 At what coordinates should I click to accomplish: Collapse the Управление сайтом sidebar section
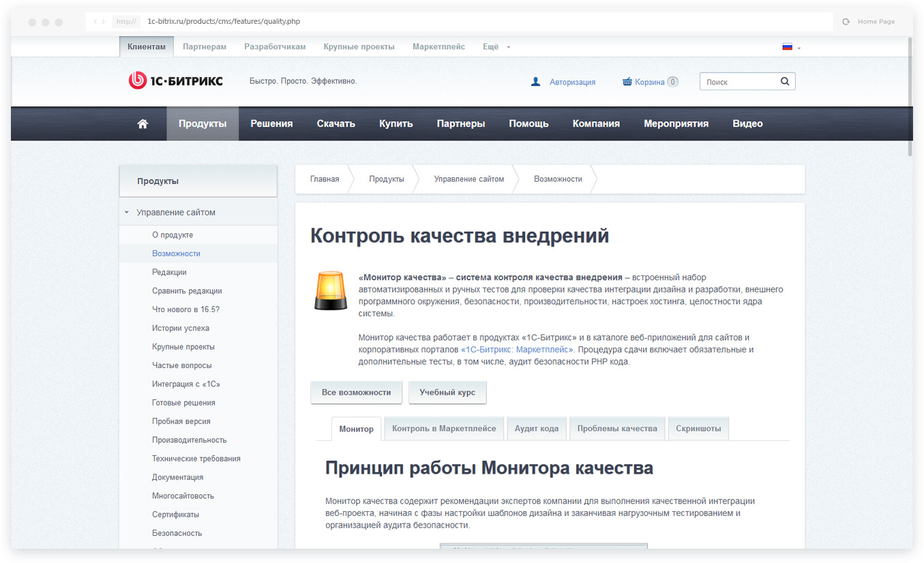(x=126, y=213)
